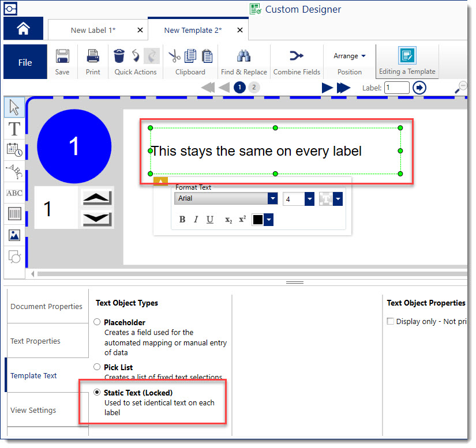
Task: Select the Placeholder radio button
Action: tap(97, 322)
